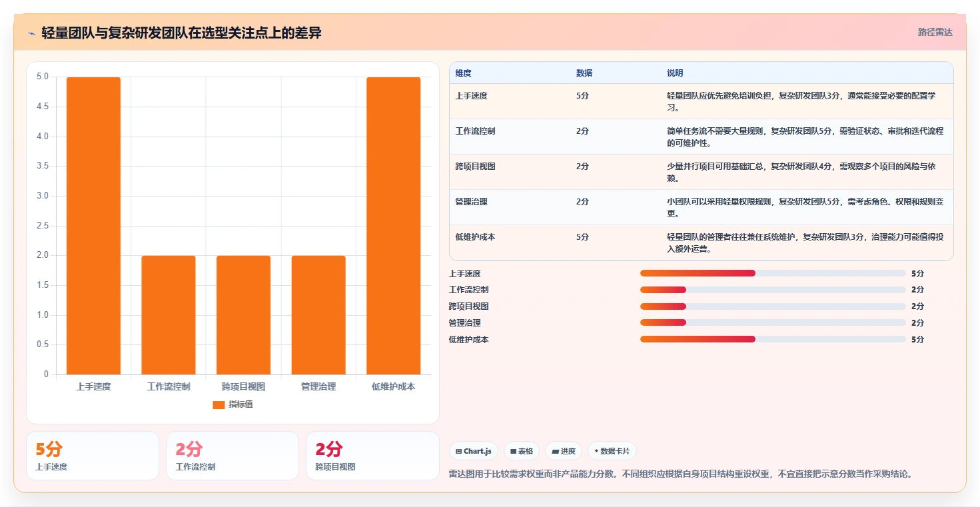Viewport: 980px width, 507px height.
Task: Click the 跨项目视图 progress bar
Action: 773,306
